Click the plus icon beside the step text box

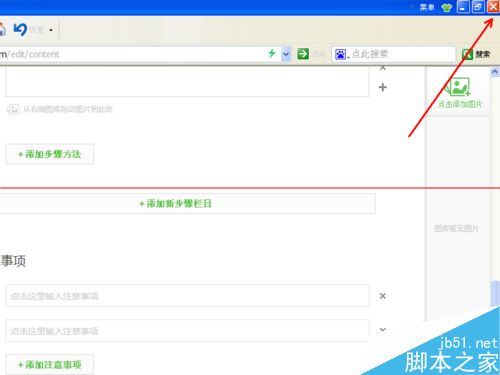tap(383, 87)
